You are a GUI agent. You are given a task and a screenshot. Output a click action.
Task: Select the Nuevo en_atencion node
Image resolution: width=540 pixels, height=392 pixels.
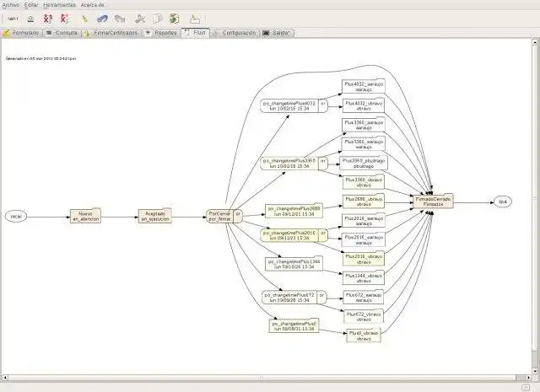tap(85, 216)
